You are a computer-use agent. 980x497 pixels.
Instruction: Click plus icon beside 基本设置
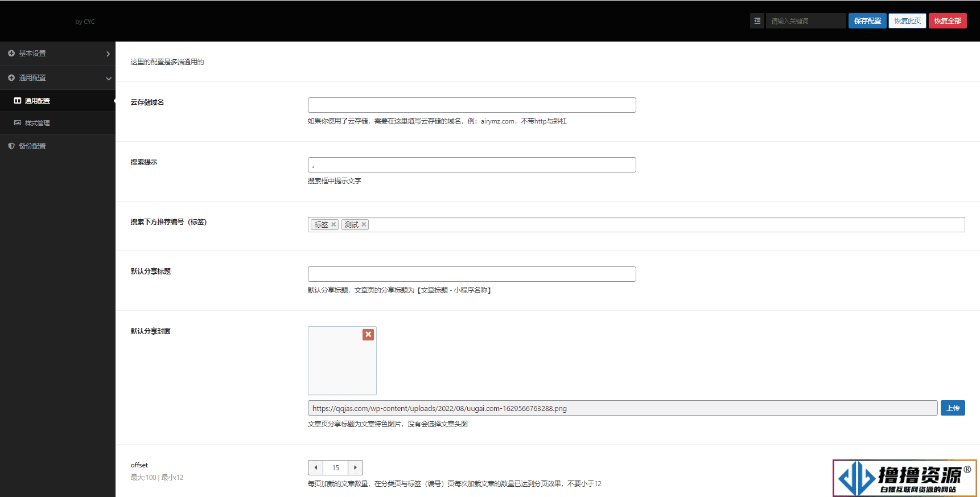coord(11,54)
